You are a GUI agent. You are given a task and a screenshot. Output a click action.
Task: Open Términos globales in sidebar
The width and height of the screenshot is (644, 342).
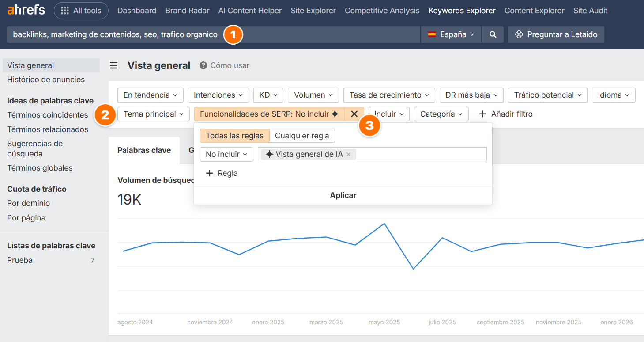40,168
